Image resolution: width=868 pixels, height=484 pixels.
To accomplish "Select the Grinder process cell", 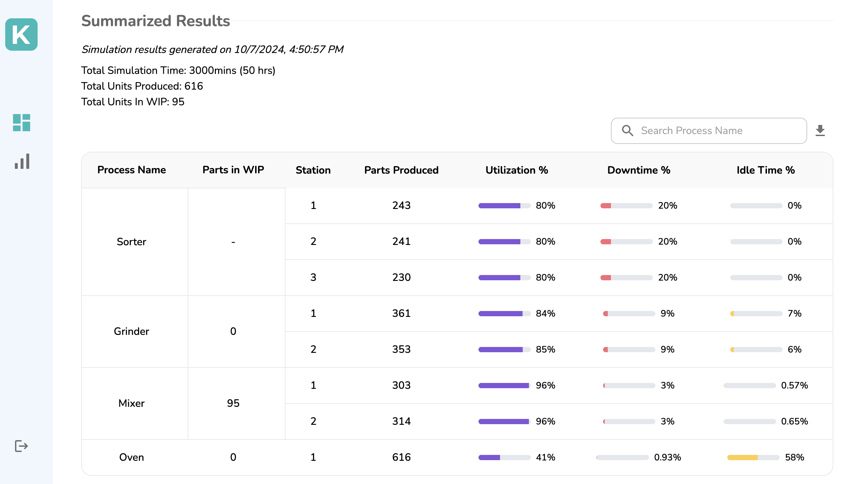I will click(131, 331).
